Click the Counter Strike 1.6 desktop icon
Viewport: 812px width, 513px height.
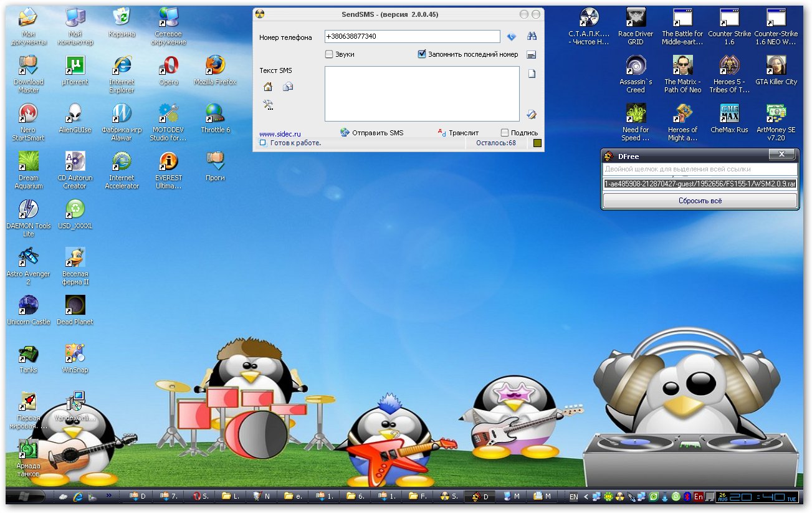tap(729, 27)
